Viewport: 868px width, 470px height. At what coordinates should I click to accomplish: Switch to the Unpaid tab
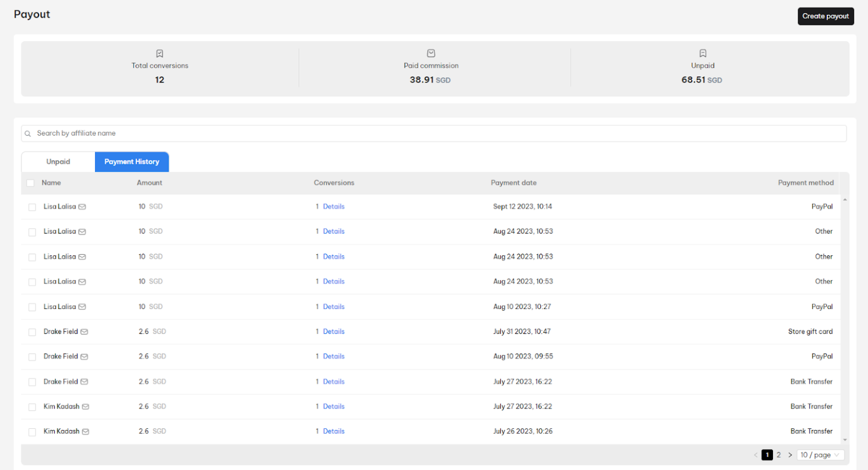pos(58,162)
